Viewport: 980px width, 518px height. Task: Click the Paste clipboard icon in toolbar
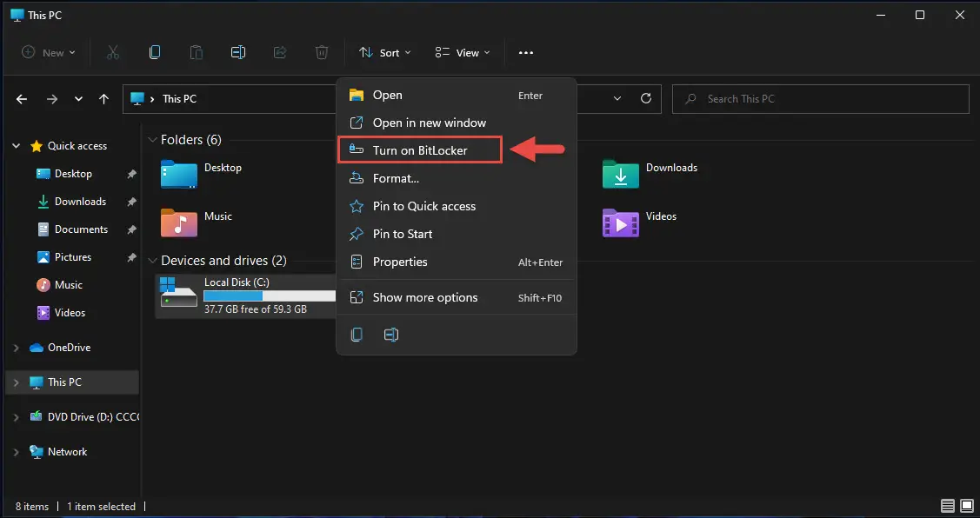click(x=197, y=52)
